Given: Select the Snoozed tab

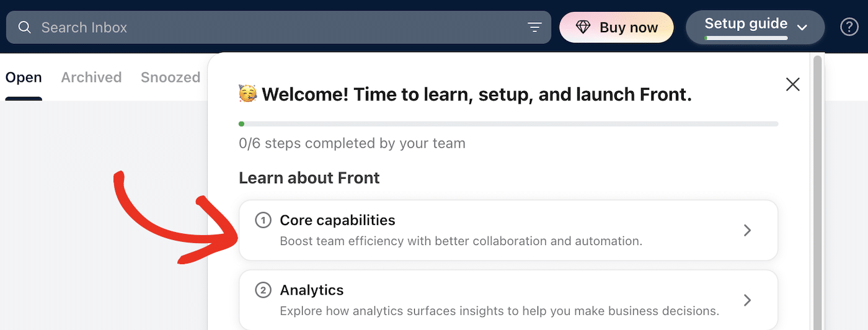Looking at the screenshot, I should point(170,78).
